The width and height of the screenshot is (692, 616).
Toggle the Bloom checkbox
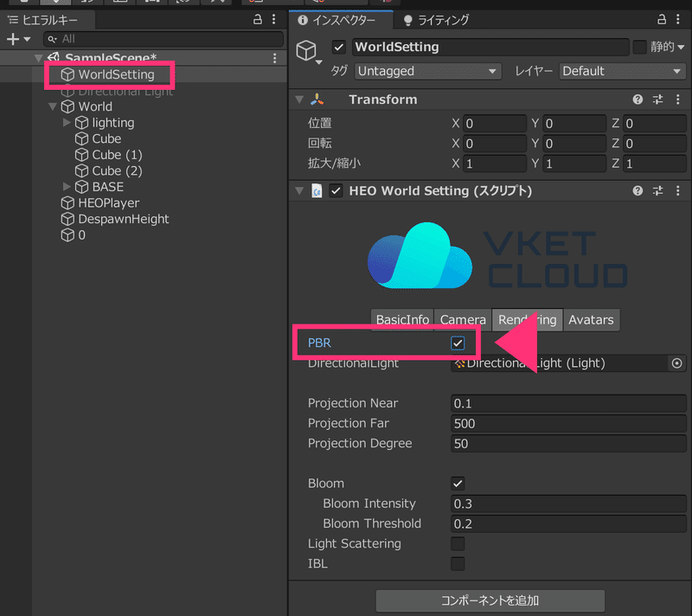[x=458, y=483]
